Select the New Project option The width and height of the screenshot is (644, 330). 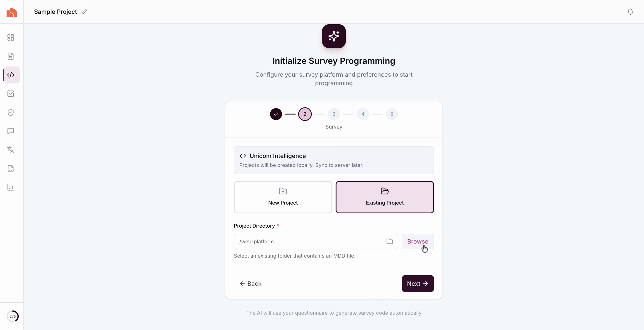point(283,197)
